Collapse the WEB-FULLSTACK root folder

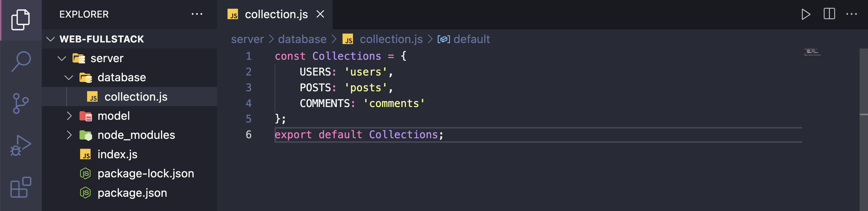[x=51, y=39]
